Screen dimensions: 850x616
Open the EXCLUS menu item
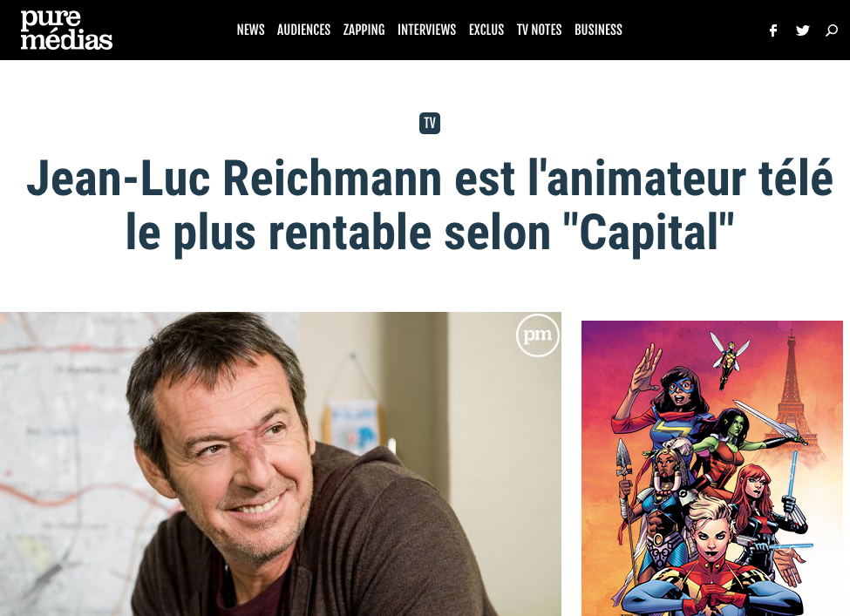[x=486, y=30]
